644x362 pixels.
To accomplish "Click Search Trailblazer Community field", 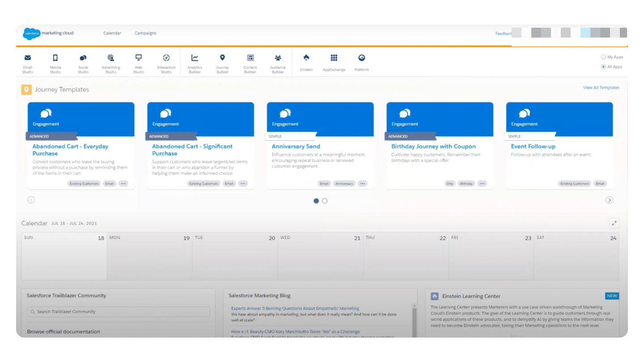I will (118, 311).
